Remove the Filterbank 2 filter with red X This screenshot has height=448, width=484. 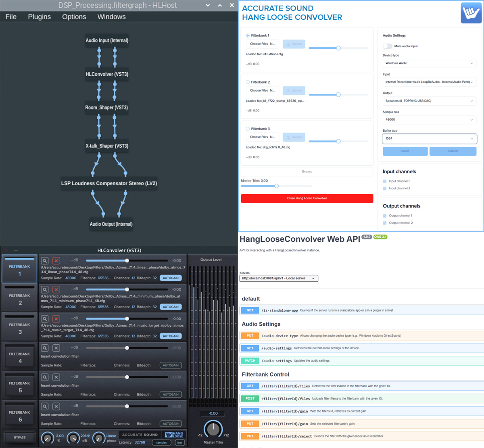tap(56, 290)
